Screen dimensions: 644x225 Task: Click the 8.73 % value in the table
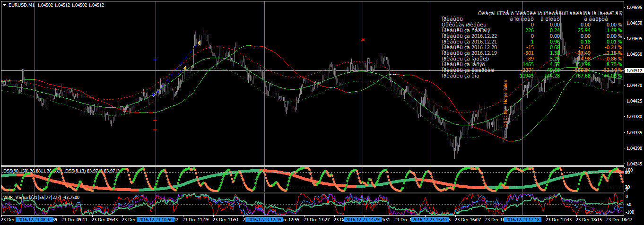615,64
